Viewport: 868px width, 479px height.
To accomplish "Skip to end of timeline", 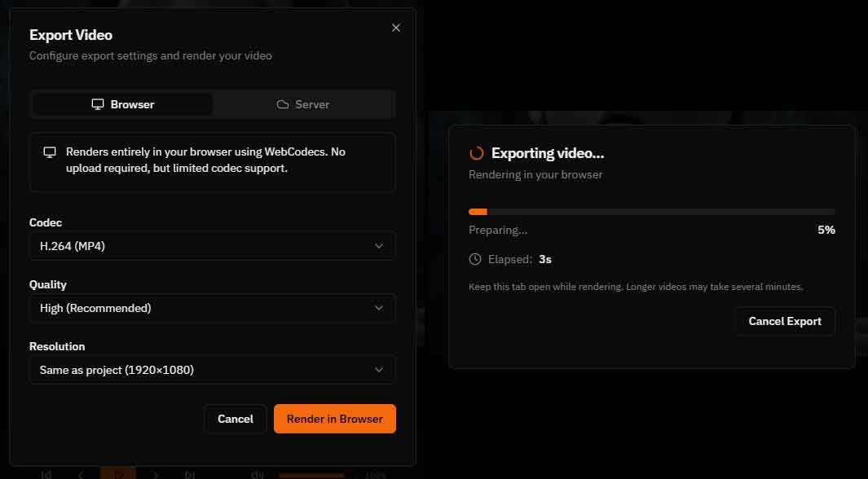I will (190, 474).
